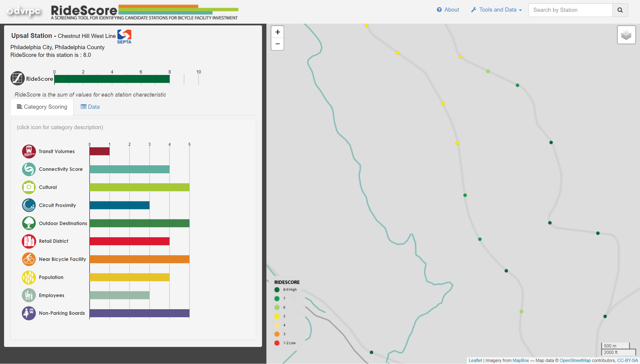Click the Employees category icon
Viewport: 640px width, 364px height.
pyautogui.click(x=29, y=295)
